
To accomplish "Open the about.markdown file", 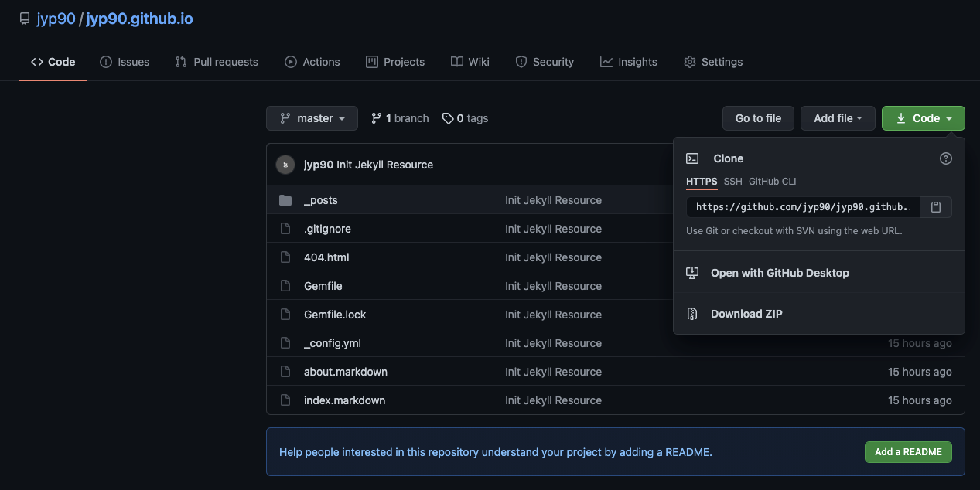I will (346, 372).
